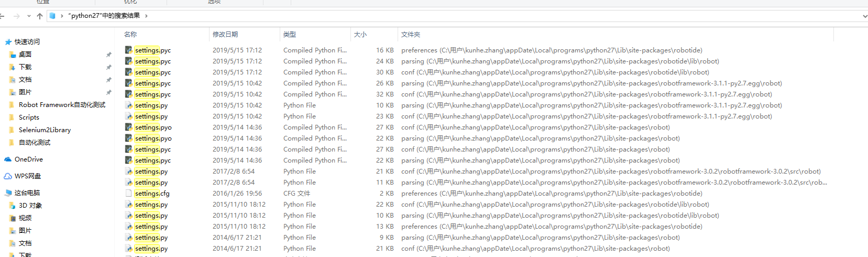Click the 这台电脑 computer icon
This screenshot has width=868, height=257.
[x=8, y=193]
